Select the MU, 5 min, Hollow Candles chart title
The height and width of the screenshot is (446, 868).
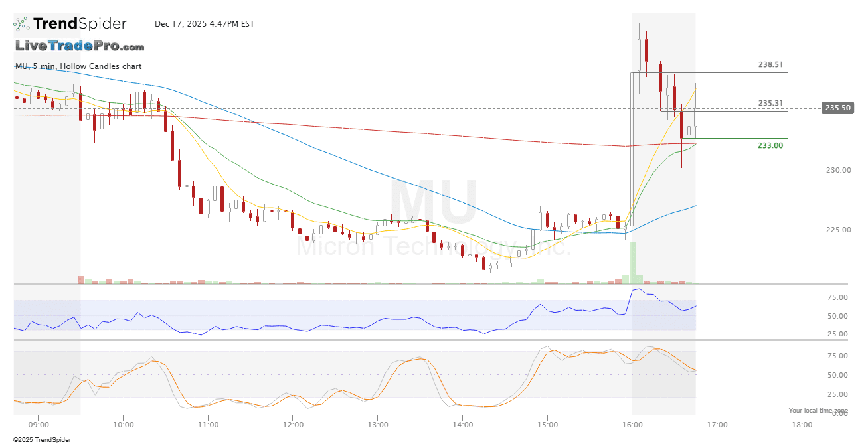pos(78,66)
